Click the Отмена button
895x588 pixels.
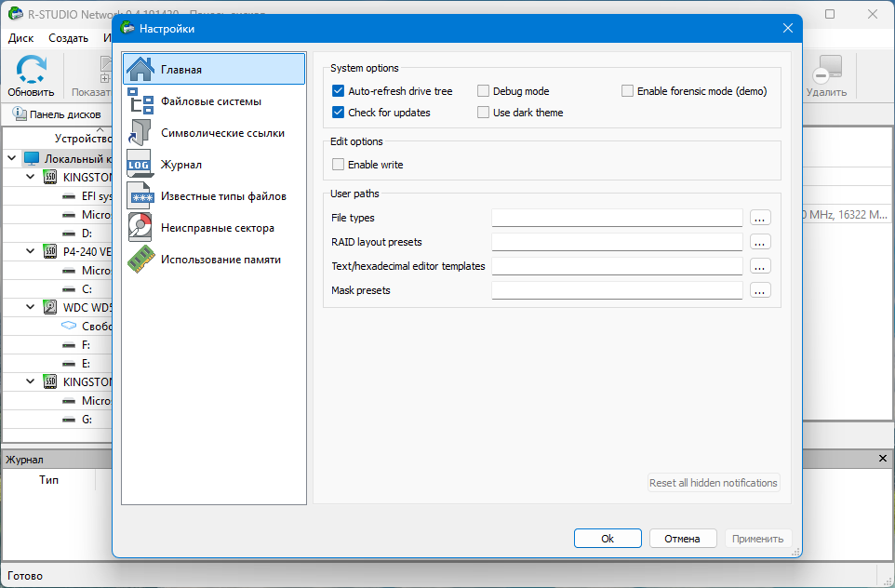[x=682, y=539]
